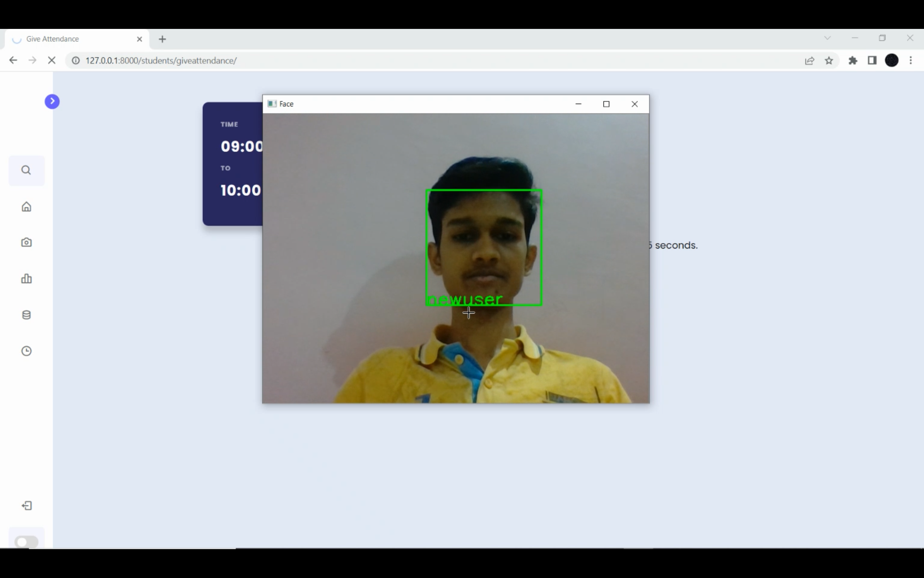The image size is (924, 578).
Task: Open the bar chart statistics icon
Action: coord(26,279)
